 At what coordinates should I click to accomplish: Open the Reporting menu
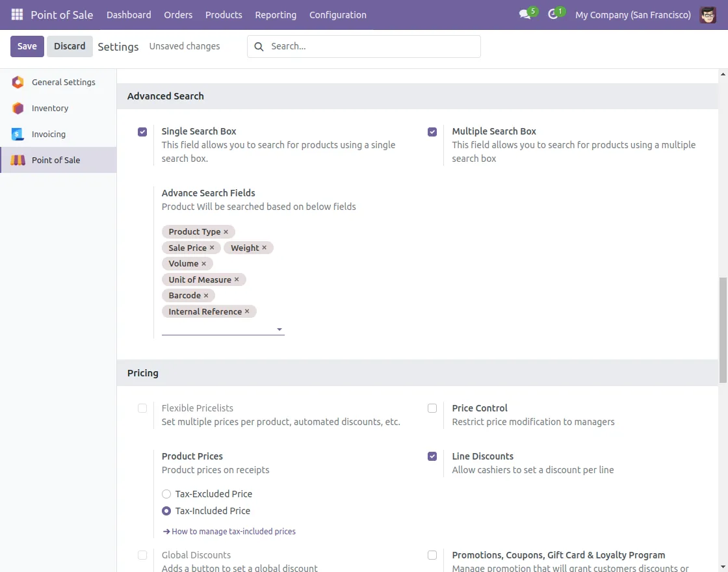point(276,14)
